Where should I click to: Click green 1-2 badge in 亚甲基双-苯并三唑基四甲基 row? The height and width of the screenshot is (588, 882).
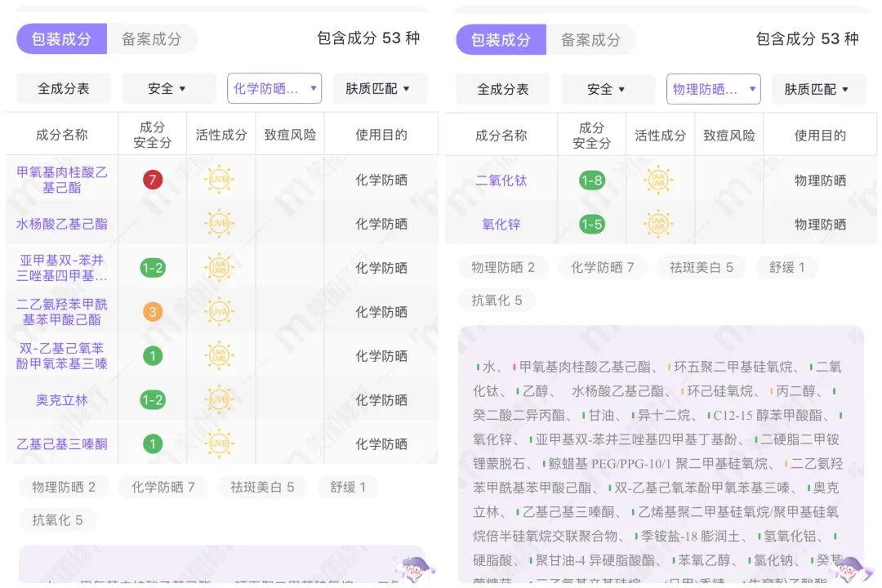153,268
